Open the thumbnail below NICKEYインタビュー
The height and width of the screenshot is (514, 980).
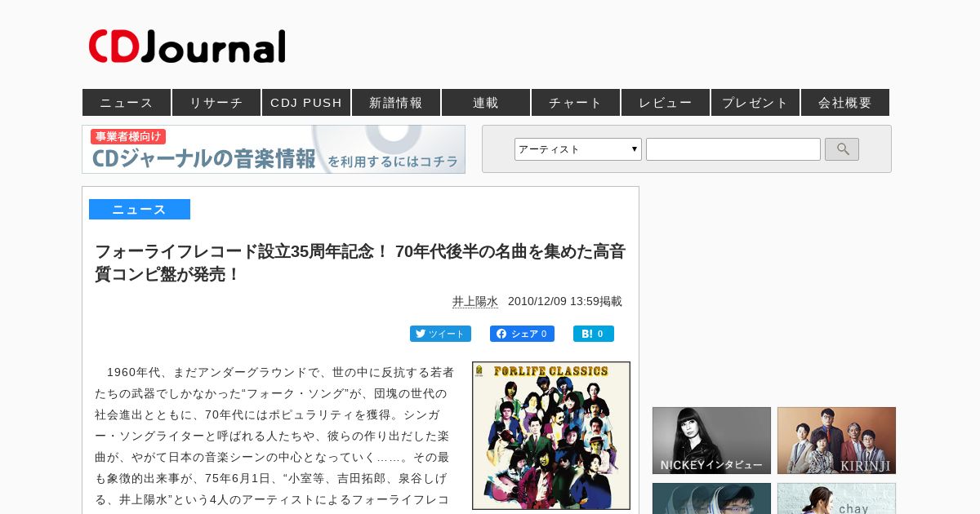pyautogui.click(x=711, y=498)
